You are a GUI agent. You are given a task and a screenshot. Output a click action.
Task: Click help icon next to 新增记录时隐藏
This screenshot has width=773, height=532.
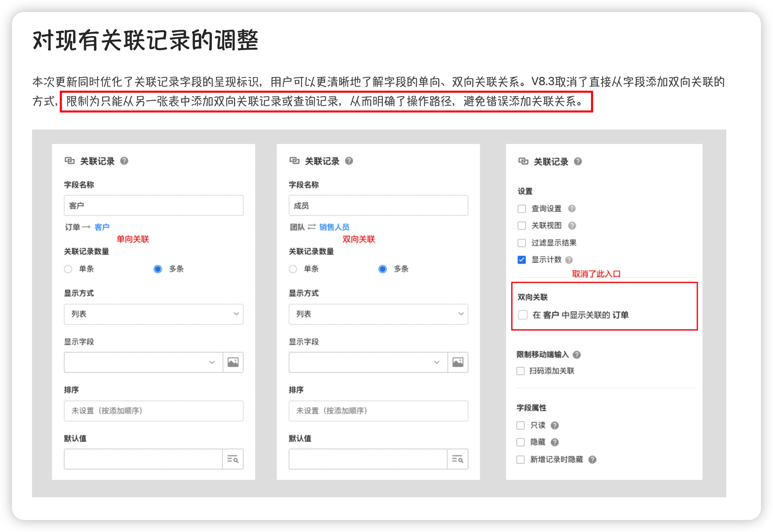point(592,460)
